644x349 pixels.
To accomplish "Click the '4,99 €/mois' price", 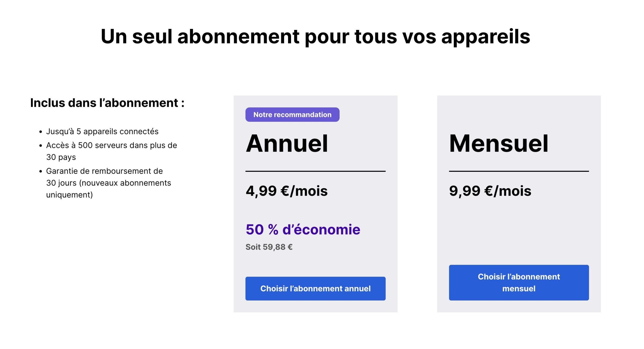I will (x=287, y=191).
